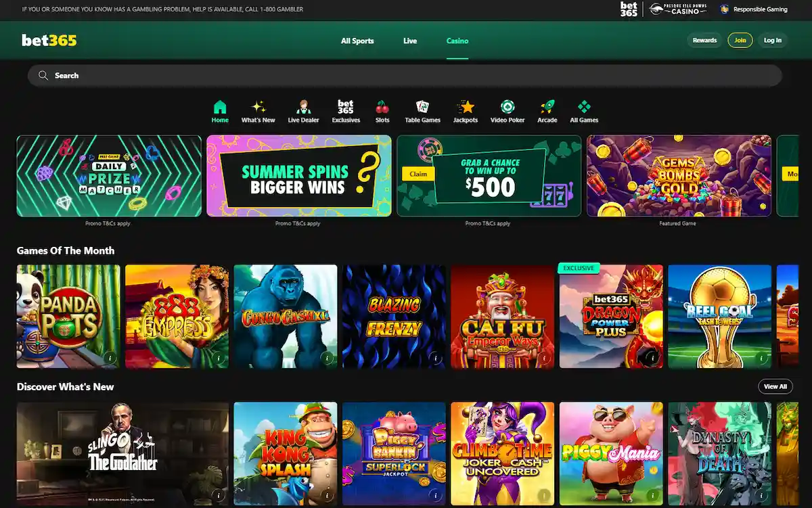Open the What's New category
Image resolution: width=812 pixels, height=508 pixels.
tap(258, 112)
